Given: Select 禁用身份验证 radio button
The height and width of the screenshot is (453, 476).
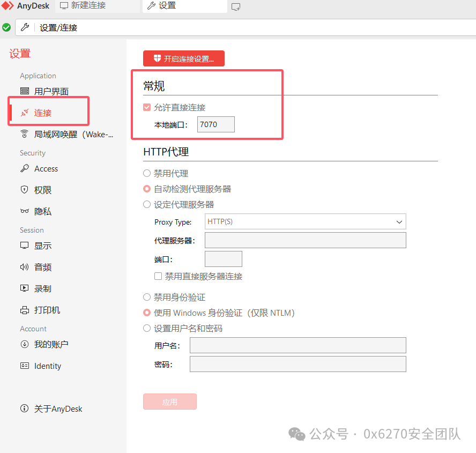Looking at the screenshot, I should (x=147, y=297).
